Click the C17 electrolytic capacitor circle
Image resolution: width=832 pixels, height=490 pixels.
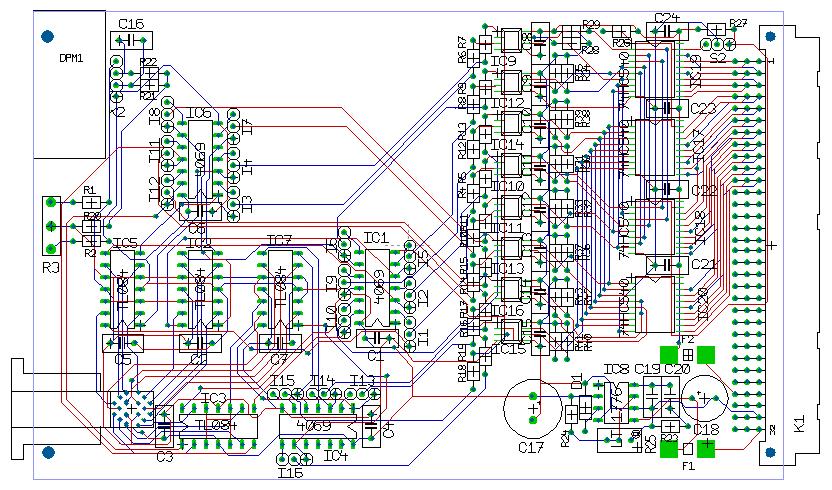click(x=532, y=408)
